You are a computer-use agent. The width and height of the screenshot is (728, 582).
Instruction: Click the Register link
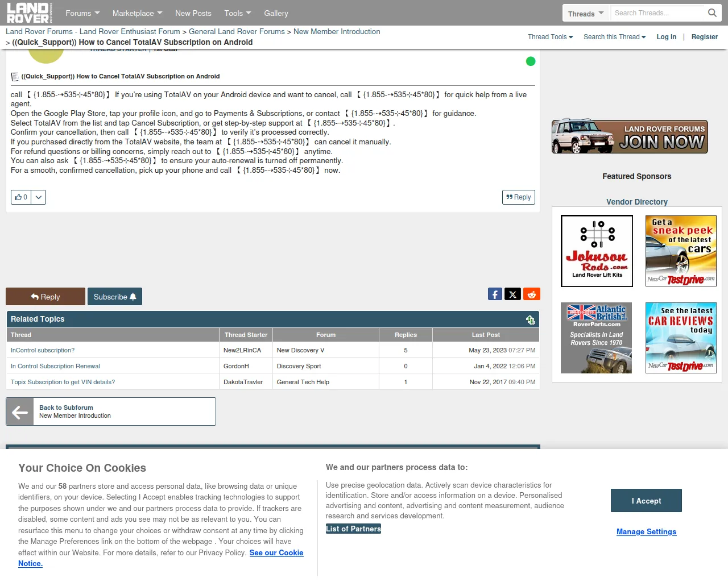[705, 37]
